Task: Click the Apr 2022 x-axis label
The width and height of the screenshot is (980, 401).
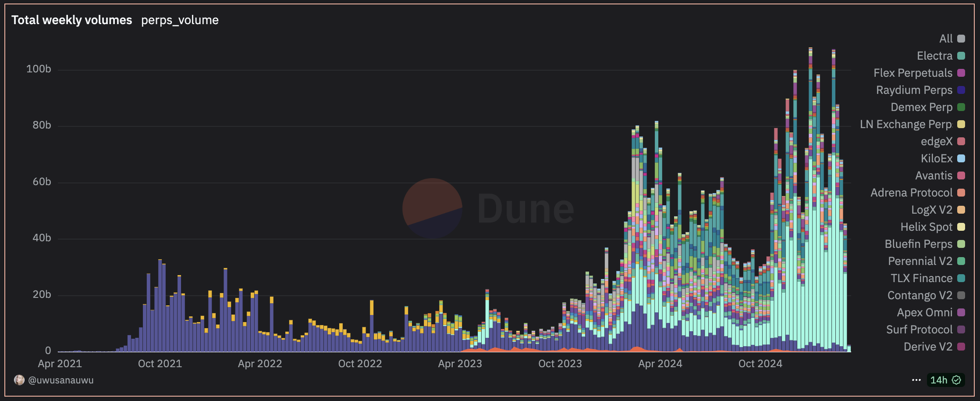Action: click(x=260, y=363)
